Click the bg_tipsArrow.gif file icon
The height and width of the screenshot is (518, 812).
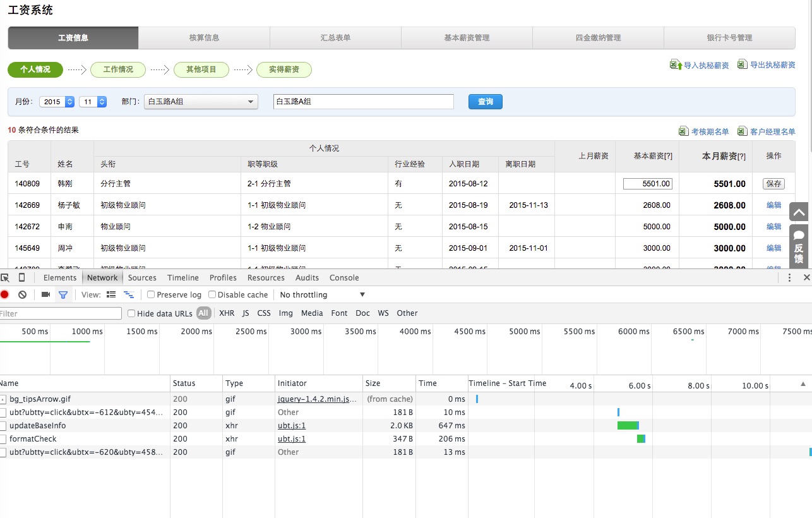3,399
